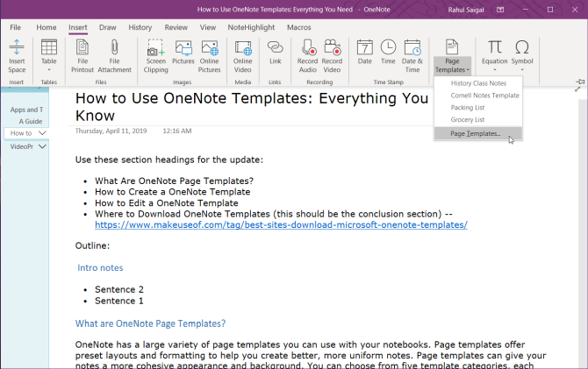Open the File Printout option
Image resolution: width=588 pixels, height=369 pixels.
tap(82, 56)
